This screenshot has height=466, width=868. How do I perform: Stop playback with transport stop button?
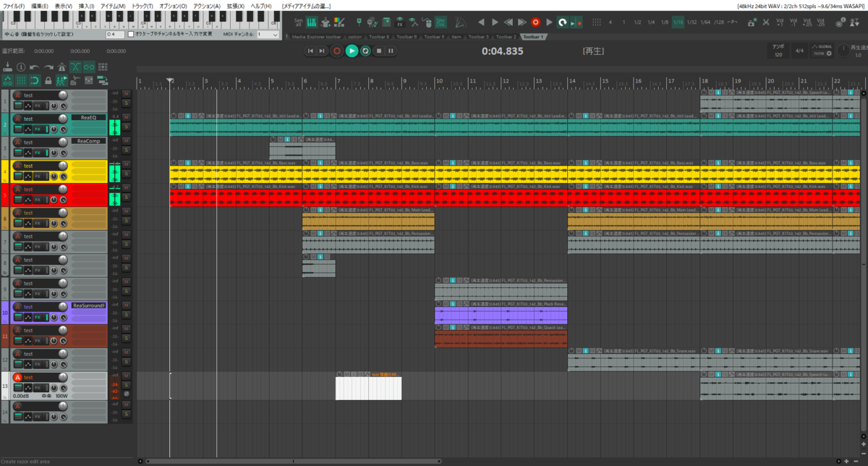(378, 51)
